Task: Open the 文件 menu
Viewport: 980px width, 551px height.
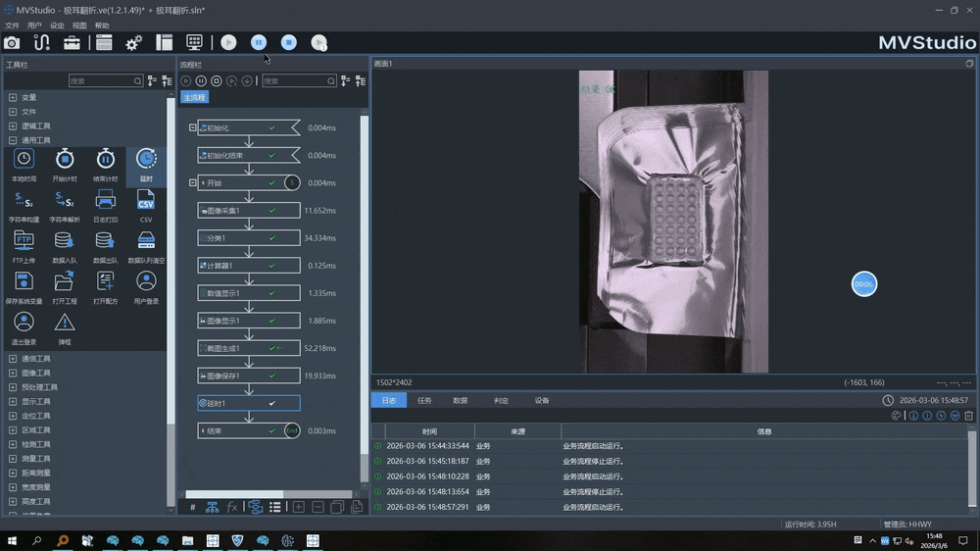Action: [12, 25]
